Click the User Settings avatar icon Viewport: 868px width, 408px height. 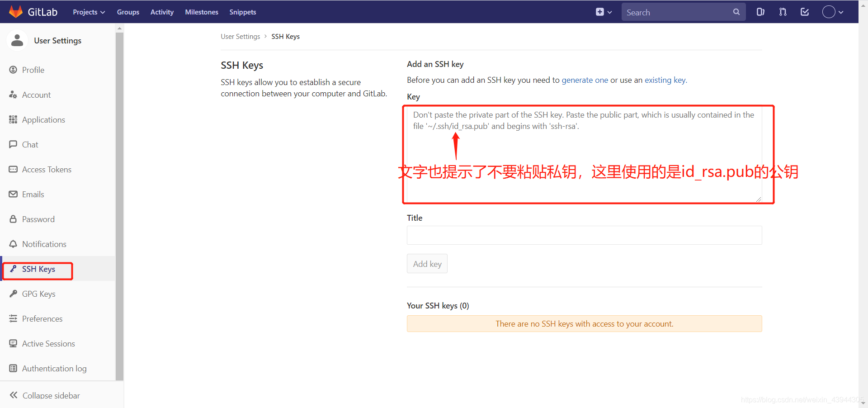pyautogui.click(x=17, y=40)
